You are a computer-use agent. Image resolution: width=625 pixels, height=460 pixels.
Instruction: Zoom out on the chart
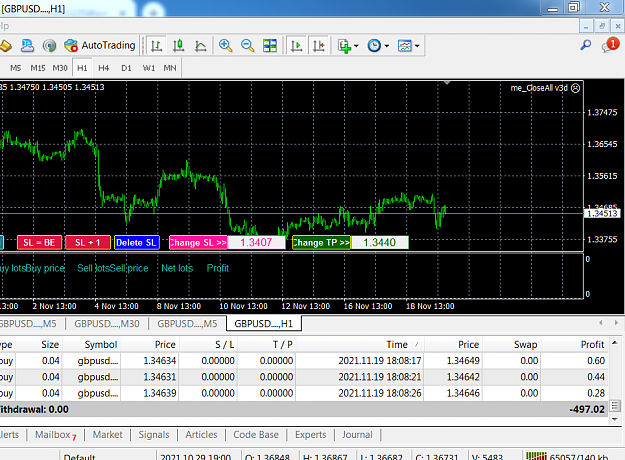coord(248,46)
